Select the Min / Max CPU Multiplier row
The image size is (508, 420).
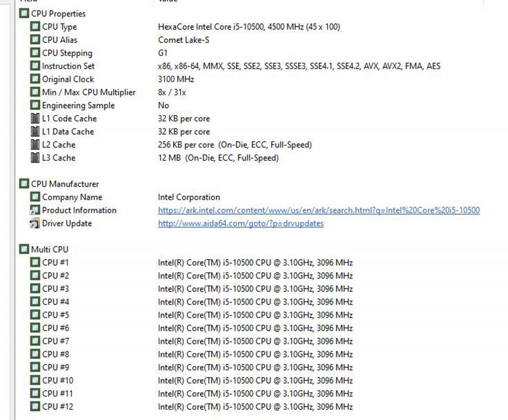(88, 92)
